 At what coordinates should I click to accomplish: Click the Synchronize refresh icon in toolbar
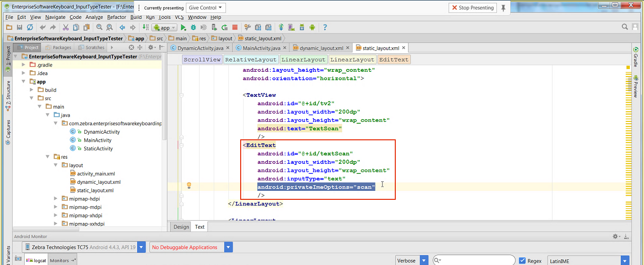[30, 28]
